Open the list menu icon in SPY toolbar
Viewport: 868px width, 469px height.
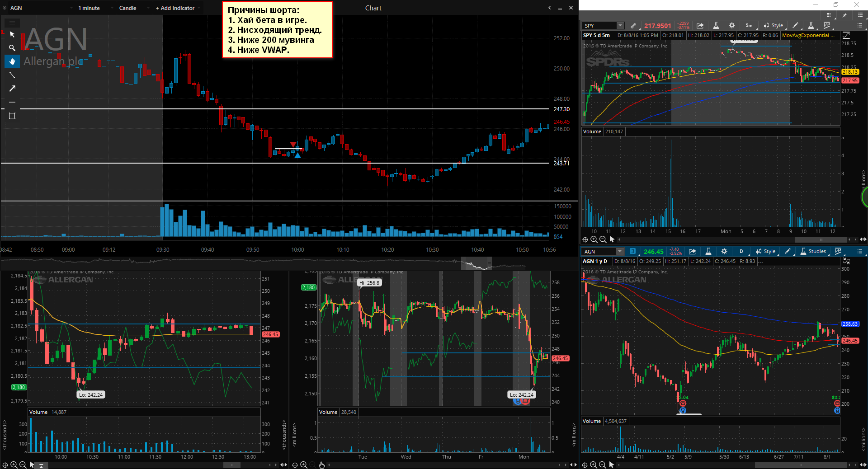pyautogui.click(x=860, y=26)
